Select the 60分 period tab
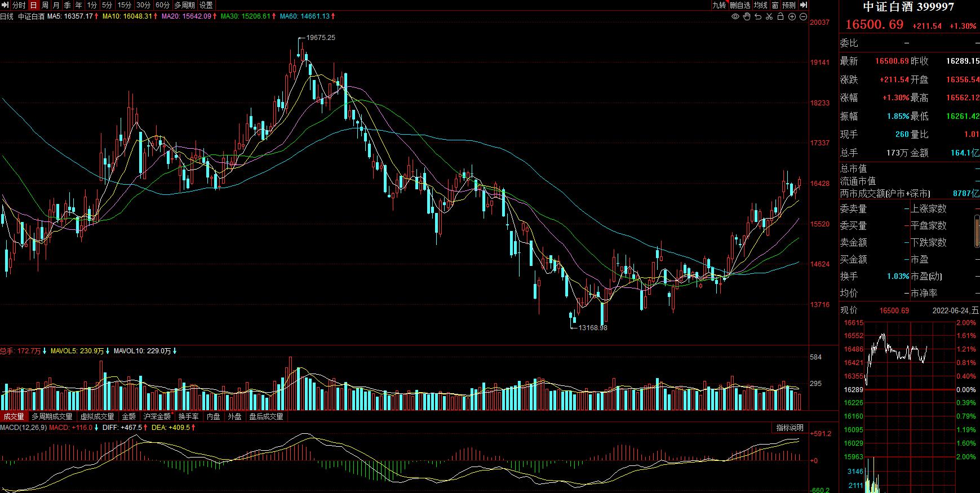This screenshot has width=980, height=493. (x=162, y=5)
